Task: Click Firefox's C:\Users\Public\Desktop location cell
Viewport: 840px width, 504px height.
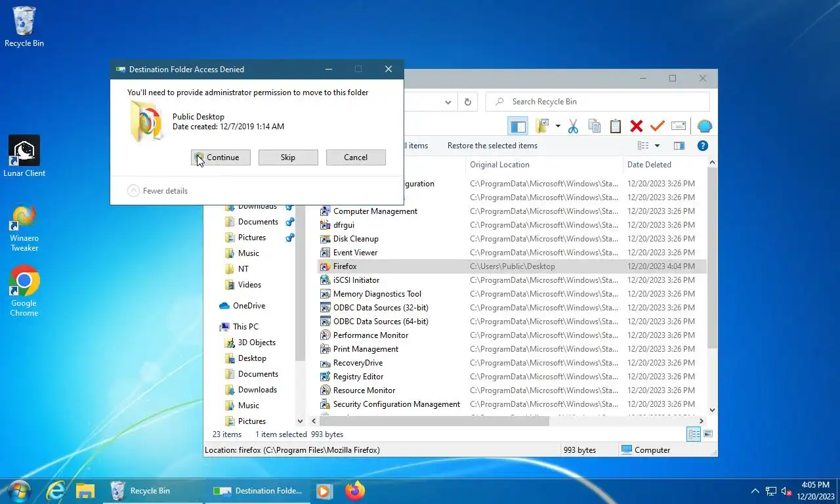Action: point(513,266)
